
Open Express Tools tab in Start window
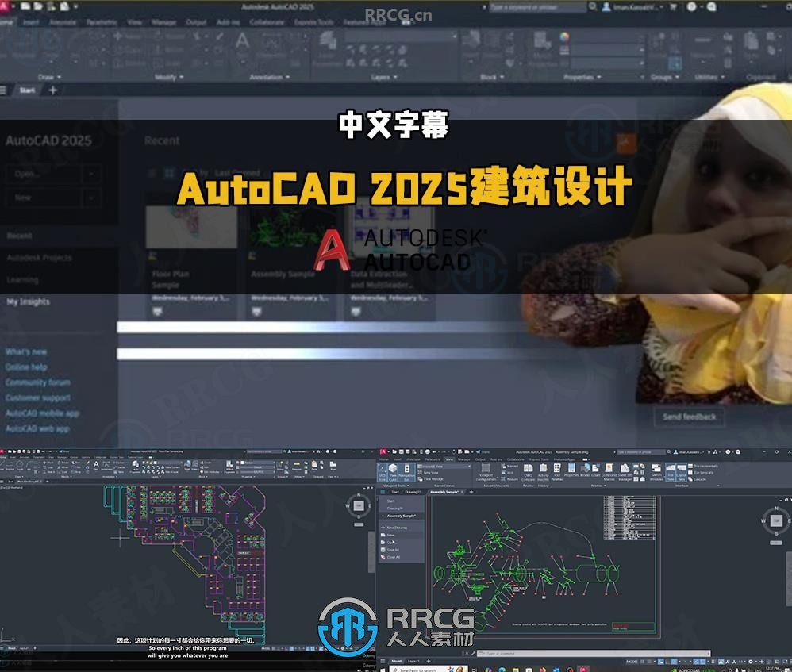[x=313, y=22]
